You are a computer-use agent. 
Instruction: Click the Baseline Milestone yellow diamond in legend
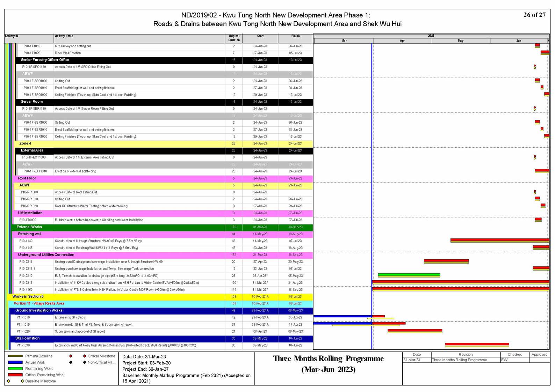point(22,381)
